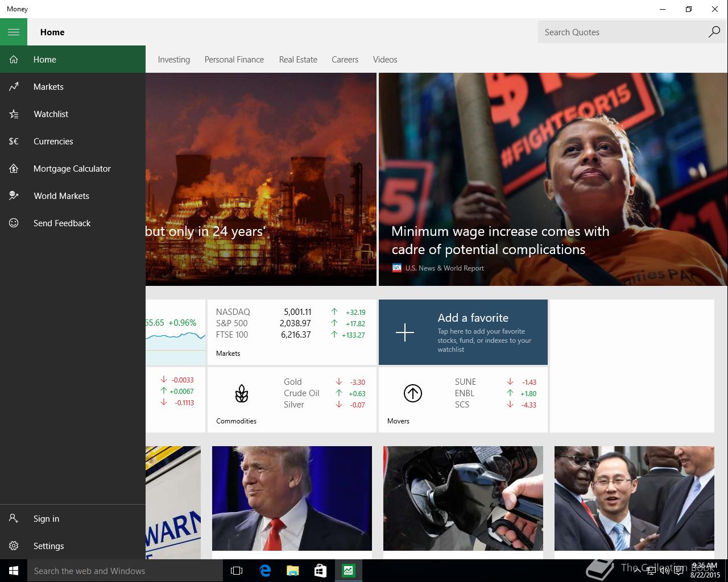Open the taskbar volume icon
Viewport: 728px width, 582px height.
coord(664,571)
